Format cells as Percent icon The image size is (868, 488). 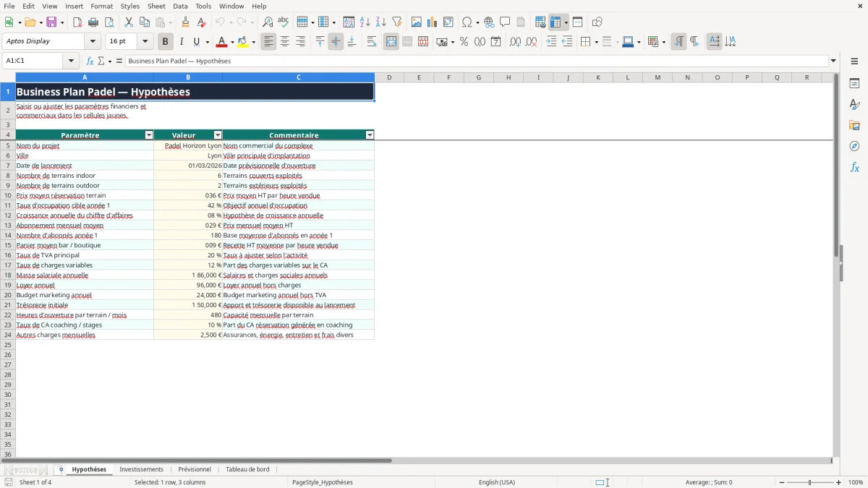point(464,42)
